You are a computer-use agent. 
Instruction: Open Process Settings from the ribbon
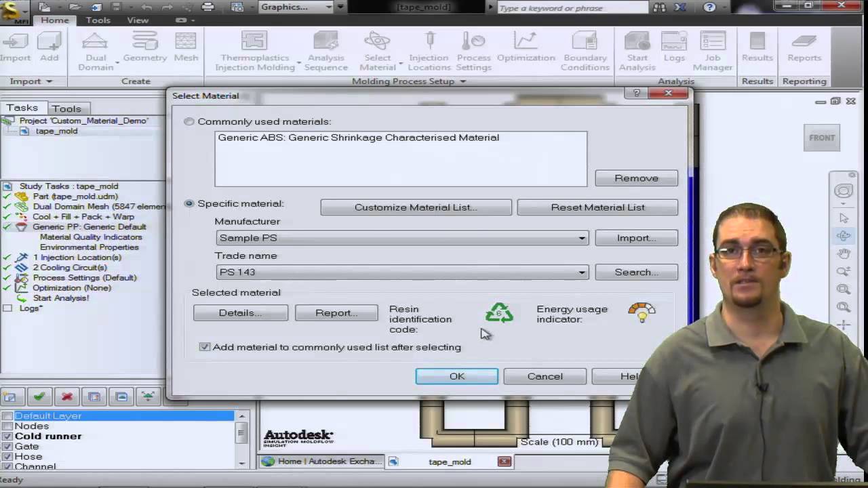click(x=473, y=52)
